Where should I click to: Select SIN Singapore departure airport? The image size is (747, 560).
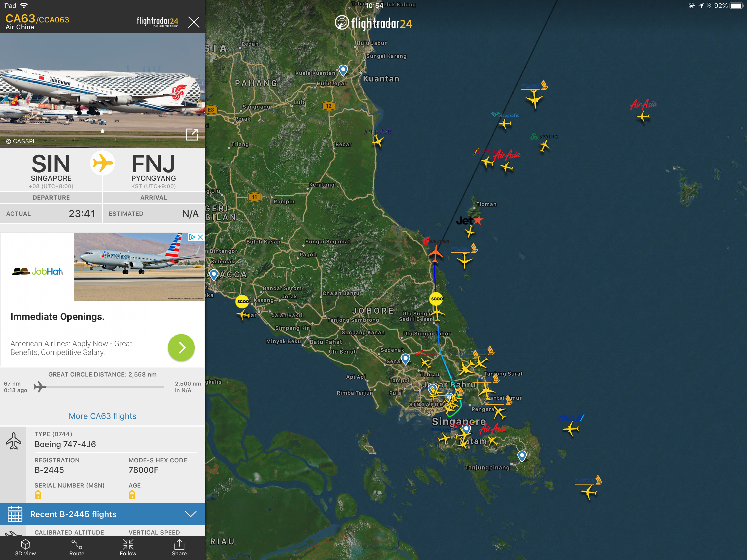[51, 171]
